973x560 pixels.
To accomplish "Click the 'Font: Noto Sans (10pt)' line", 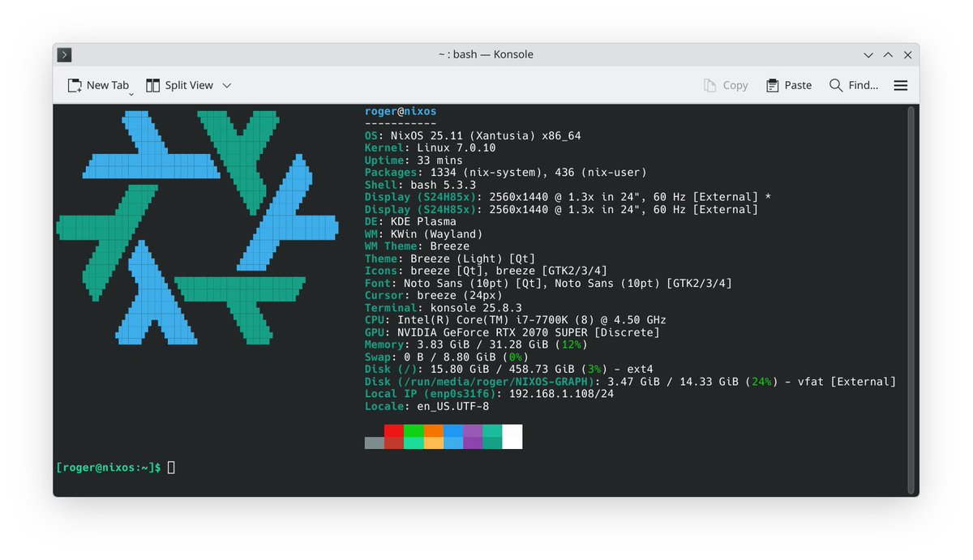I will click(548, 283).
